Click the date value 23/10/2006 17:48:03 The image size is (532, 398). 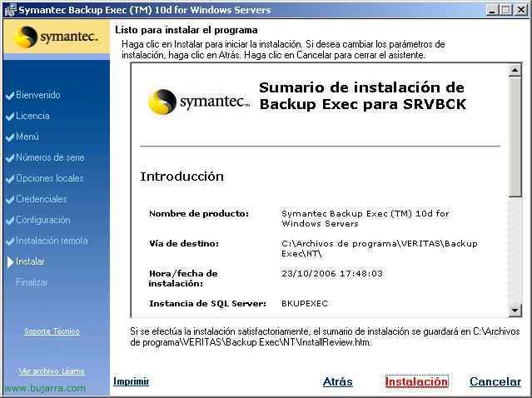click(332, 273)
